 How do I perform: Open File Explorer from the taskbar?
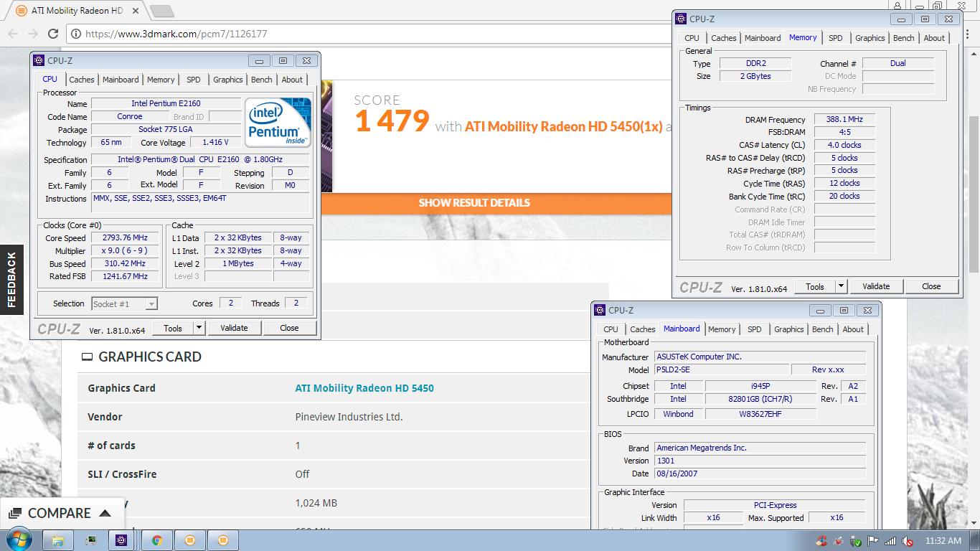[58, 540]
